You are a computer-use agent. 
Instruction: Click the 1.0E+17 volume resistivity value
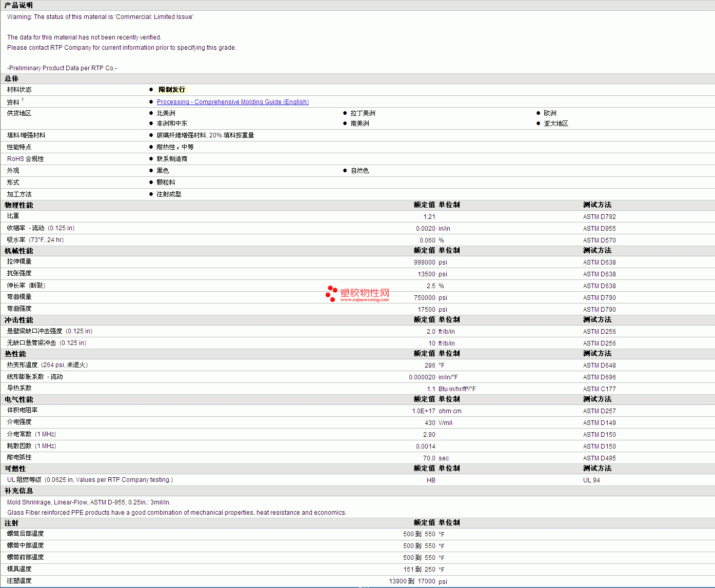click(x=423, y=411)
